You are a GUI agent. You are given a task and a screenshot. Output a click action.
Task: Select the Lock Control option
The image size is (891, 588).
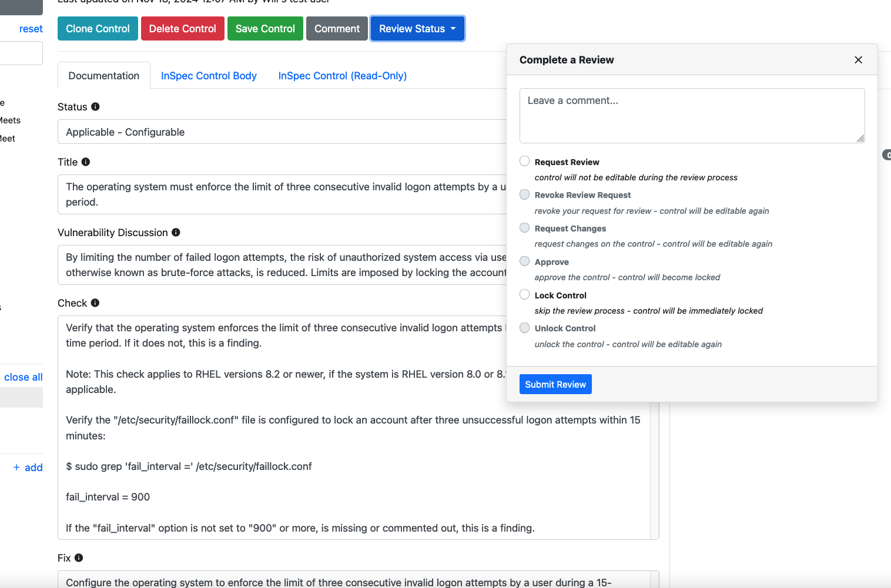click(524, 294)
